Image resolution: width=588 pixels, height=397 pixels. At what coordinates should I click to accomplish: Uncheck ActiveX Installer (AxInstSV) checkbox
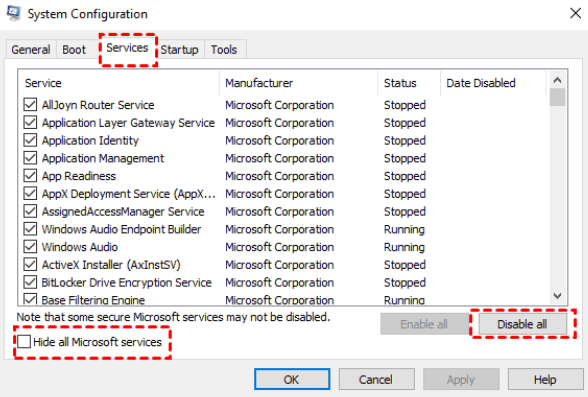[x=30, y=264]
